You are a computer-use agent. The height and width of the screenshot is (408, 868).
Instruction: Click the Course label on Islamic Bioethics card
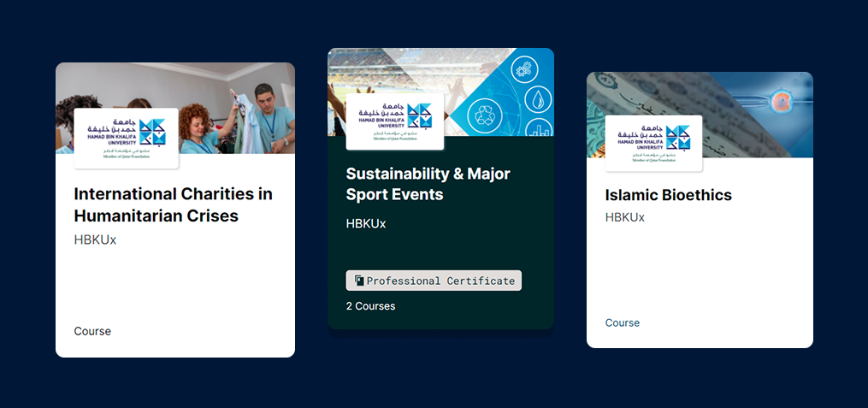tap(623, 322)
